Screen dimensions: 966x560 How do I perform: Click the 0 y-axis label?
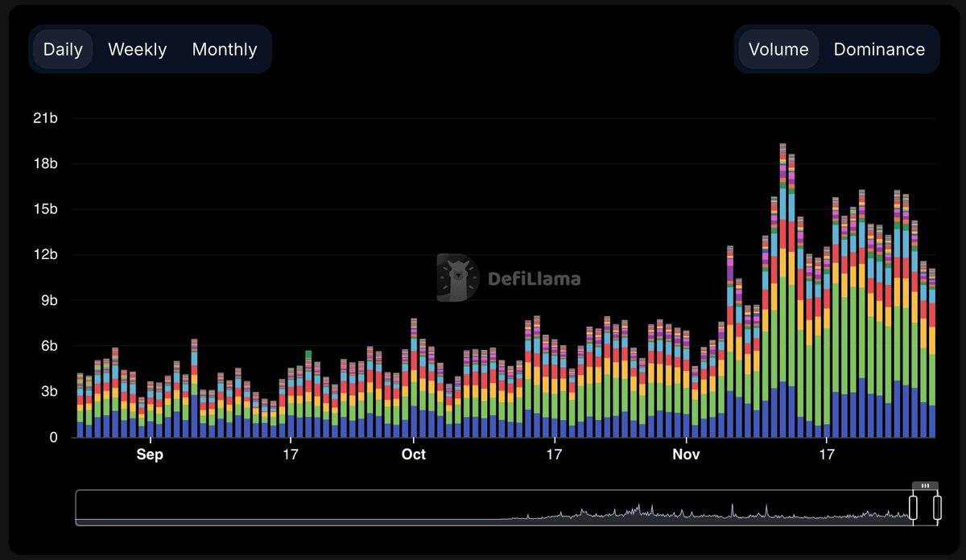[53, 438]
